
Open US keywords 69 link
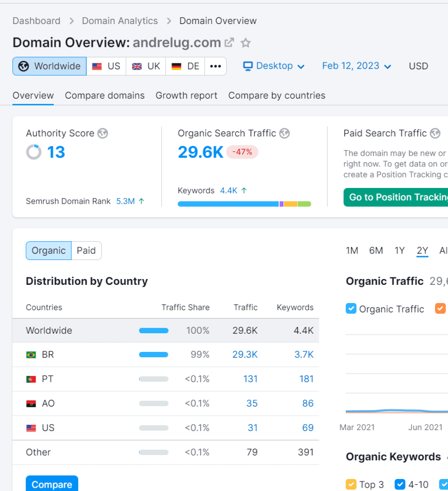tap(308, 428)
